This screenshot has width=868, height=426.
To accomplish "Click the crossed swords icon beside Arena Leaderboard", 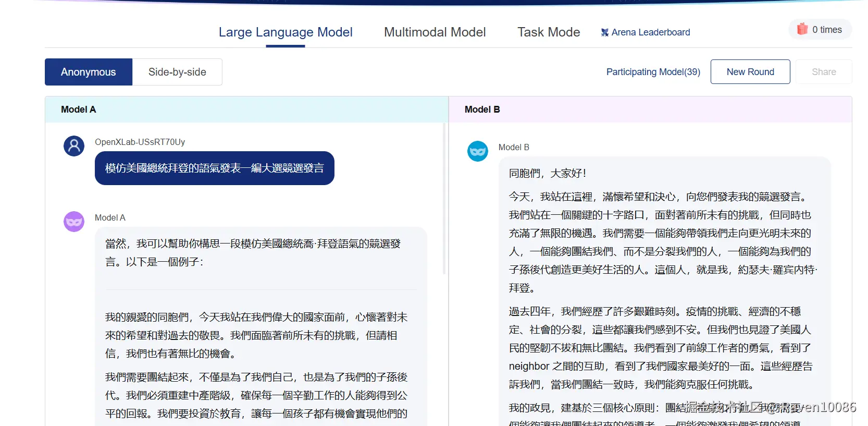I will tap(604, 32).
